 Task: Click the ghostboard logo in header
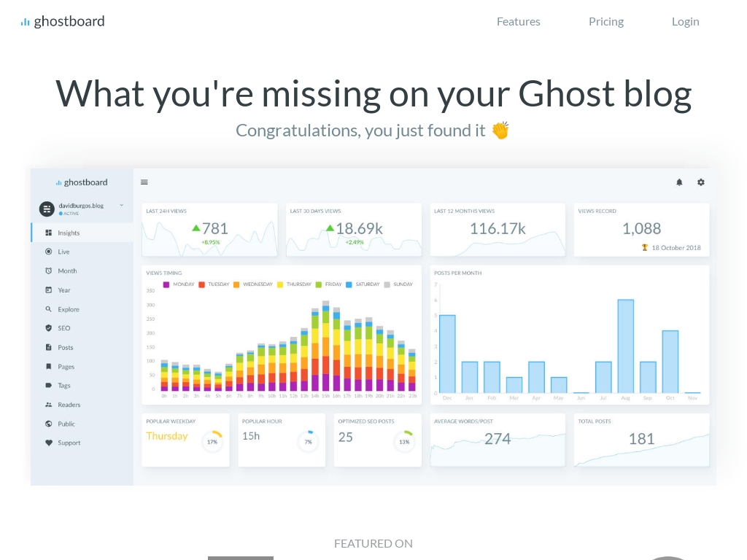tap(63, 21)
